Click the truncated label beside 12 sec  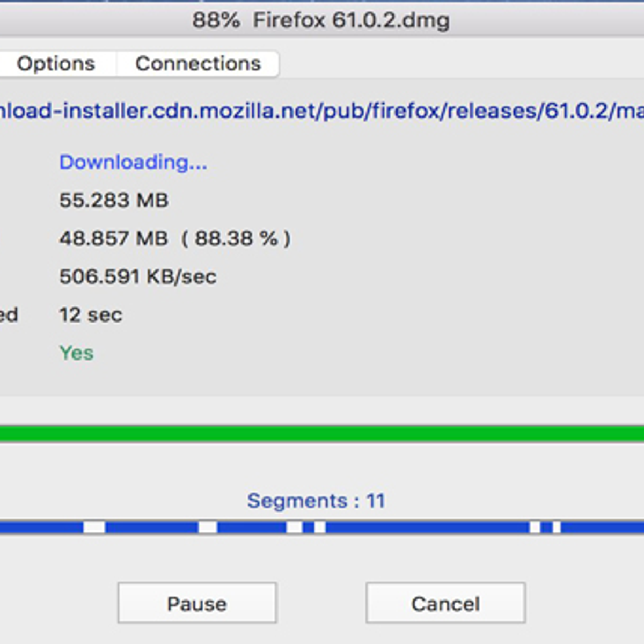pyautogui.click(x=9, y=315)
